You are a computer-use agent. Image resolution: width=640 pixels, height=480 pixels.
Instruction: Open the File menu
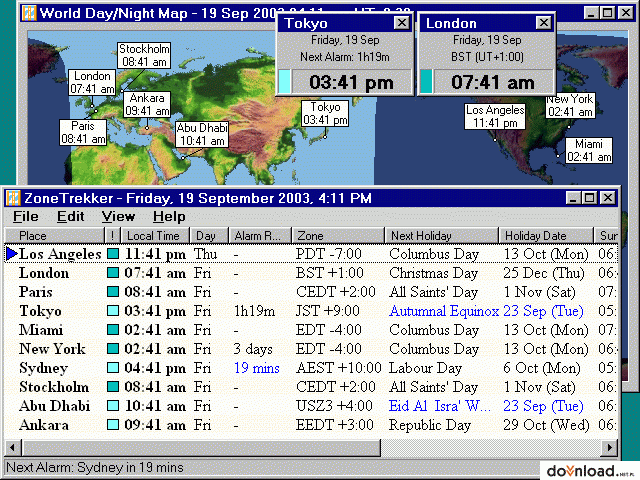(26, 216)
